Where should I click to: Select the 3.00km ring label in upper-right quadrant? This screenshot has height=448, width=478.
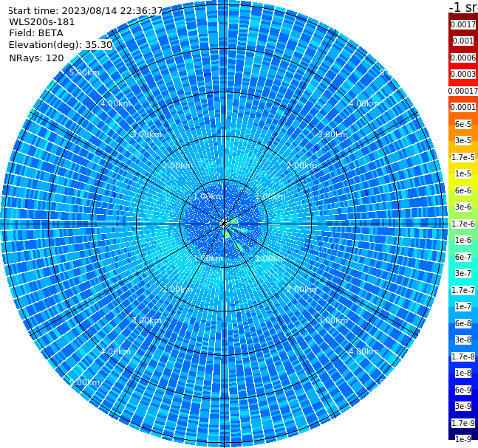332,134
